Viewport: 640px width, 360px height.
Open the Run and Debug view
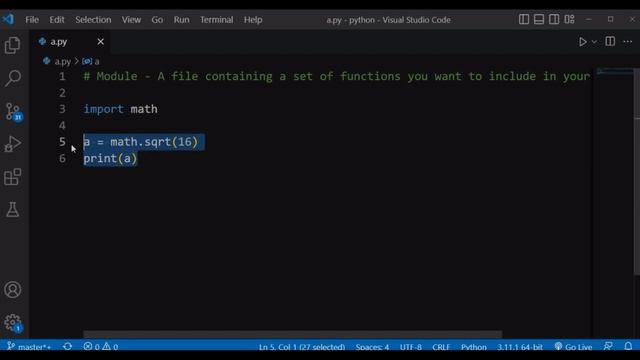pyautogui.click(x=12, y=144)
